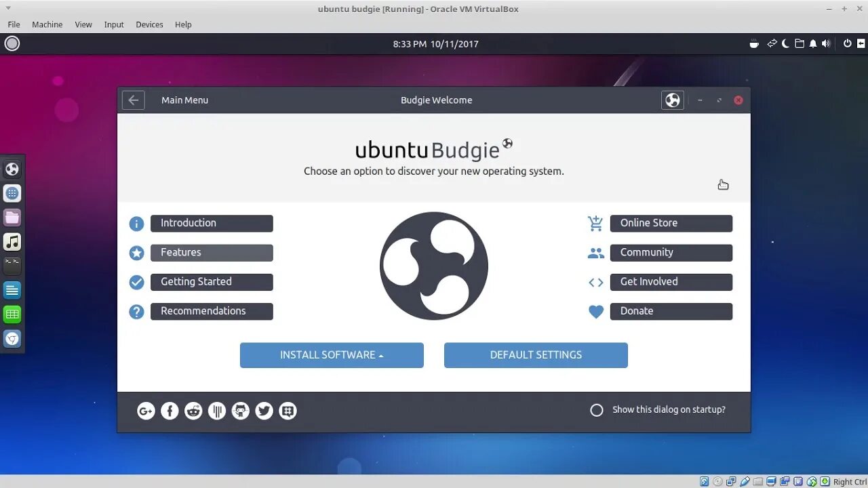Click the star icon beside Features
The image size is (868, 488).
click(136, 253)
